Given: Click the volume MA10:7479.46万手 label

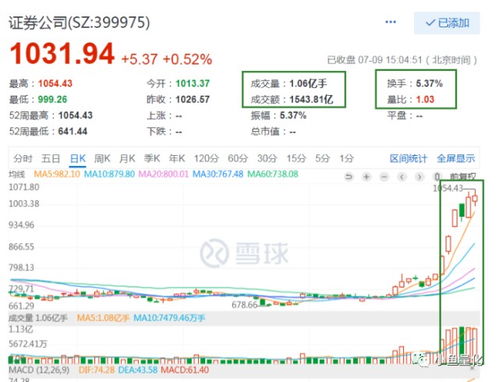Looking at the screenshot, I should point(169,318).
